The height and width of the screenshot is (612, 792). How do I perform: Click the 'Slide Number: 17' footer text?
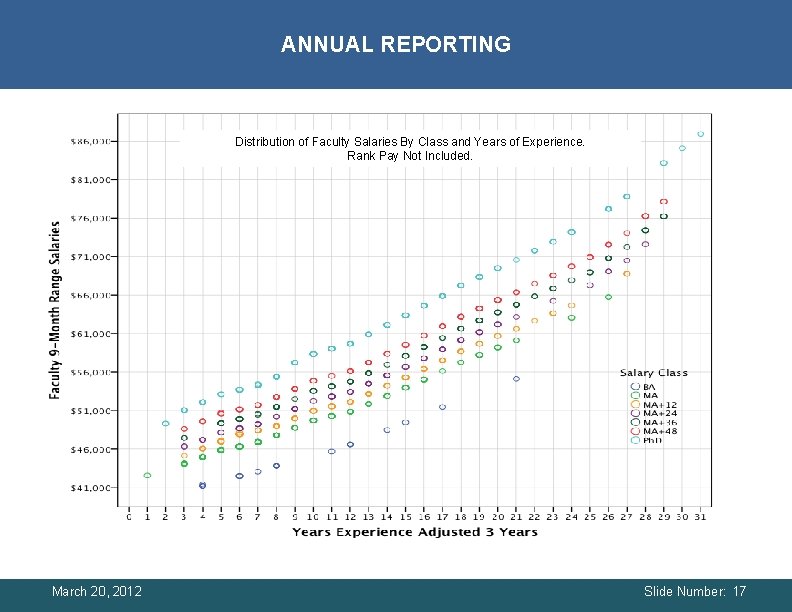[695, 591]
